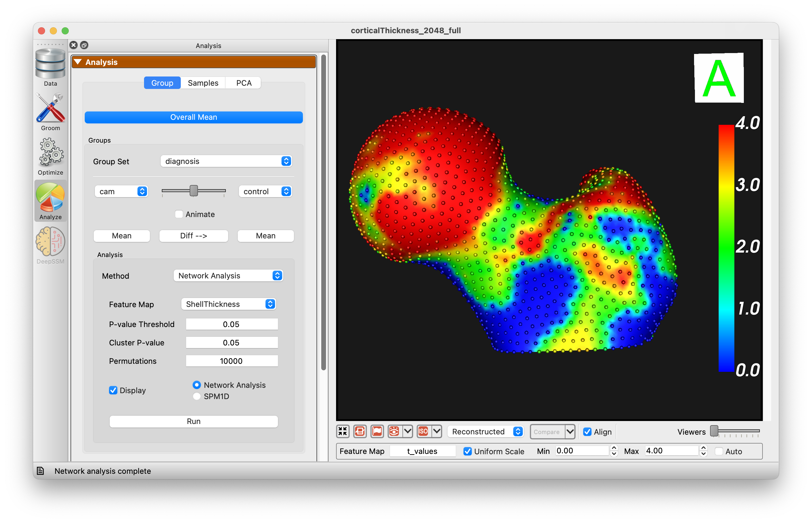This screenshot has width=812, height=523.
Task: Click the Cluster P-value input field
Action: click(x=231, y=343)
